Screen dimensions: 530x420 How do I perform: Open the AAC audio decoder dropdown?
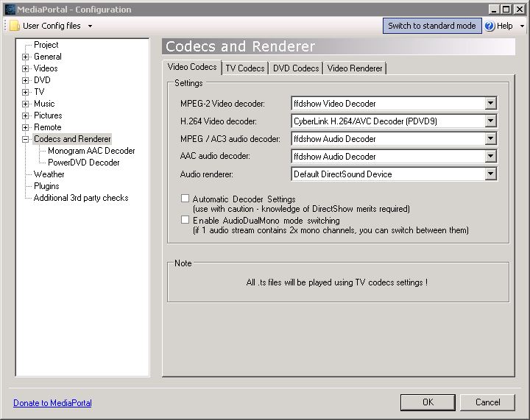(x=490, y=156)
